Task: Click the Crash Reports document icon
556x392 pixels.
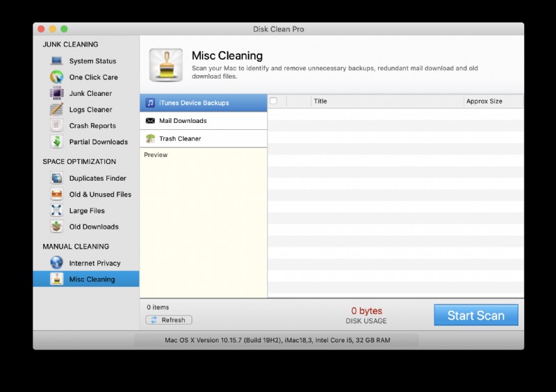Action: click(x=57, y=126)
